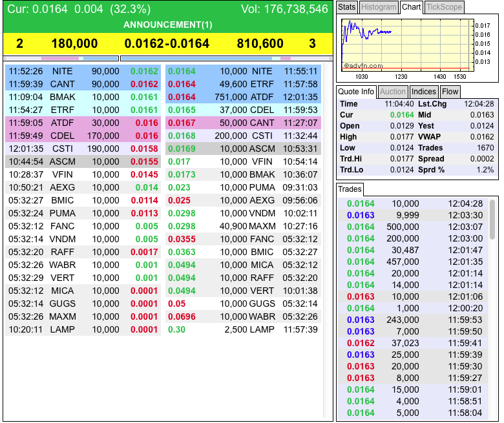Select the VFIN ask at 0.017

click(x=244, y=161)
